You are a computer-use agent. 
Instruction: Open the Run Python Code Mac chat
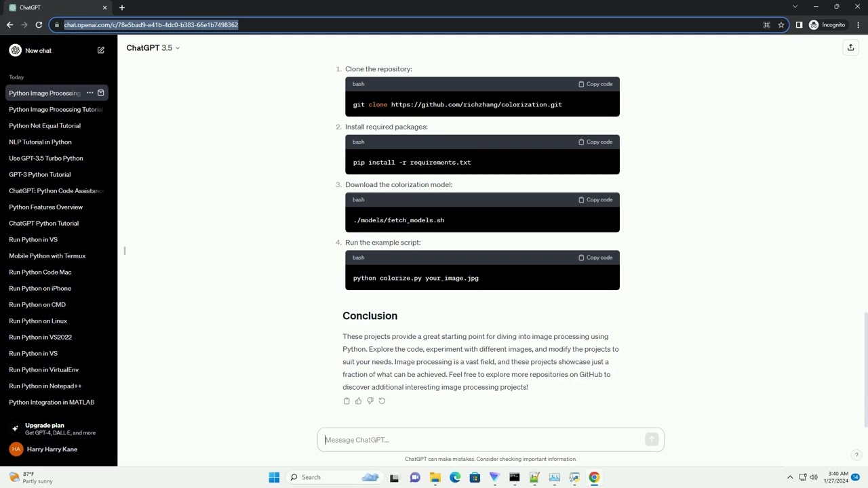[57, 272]
